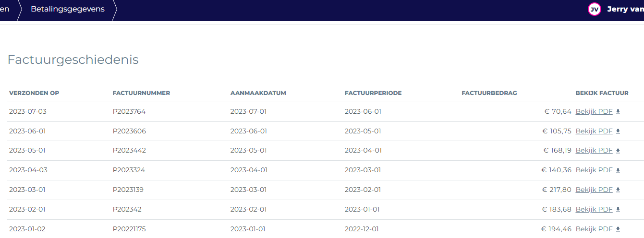View PDF of the € 194,46 invoice

(594, 229)
